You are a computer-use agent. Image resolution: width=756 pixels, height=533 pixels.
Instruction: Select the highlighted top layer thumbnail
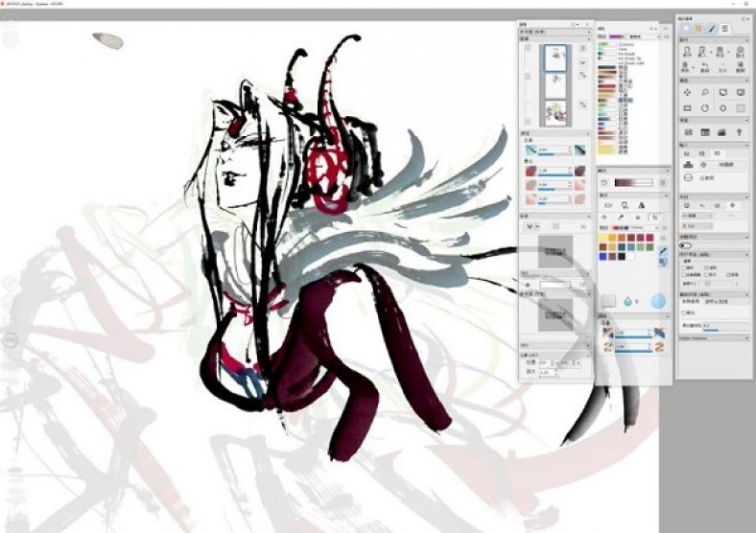[555, 58]
